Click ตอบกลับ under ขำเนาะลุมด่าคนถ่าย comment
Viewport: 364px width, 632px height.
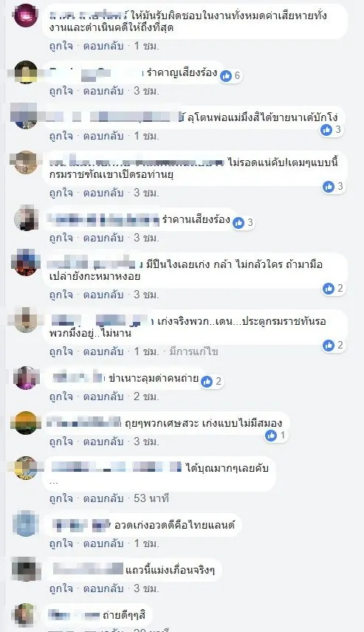(103, 396)
